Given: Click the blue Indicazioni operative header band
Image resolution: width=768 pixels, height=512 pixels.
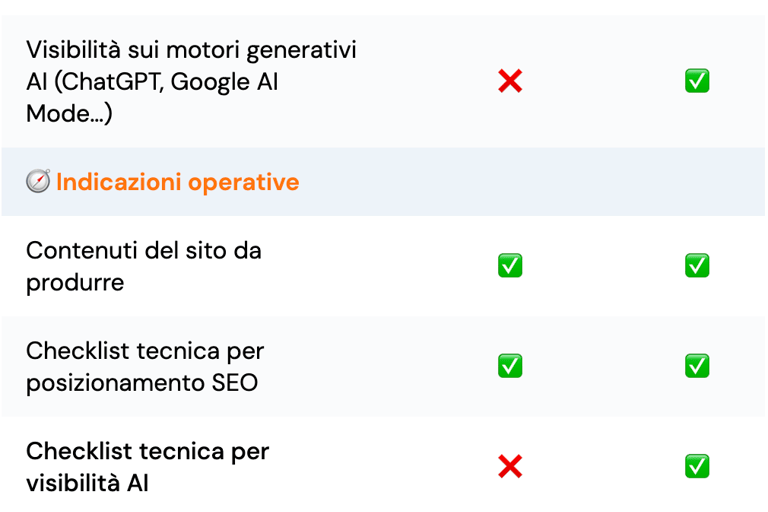Looking at the screenshot, I should (383, 181).
